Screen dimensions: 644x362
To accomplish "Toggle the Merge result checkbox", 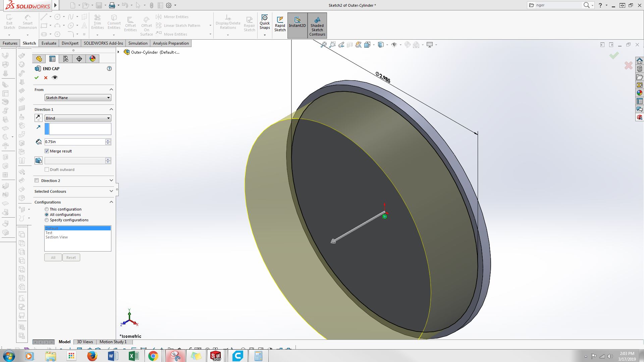I will 47,151.
